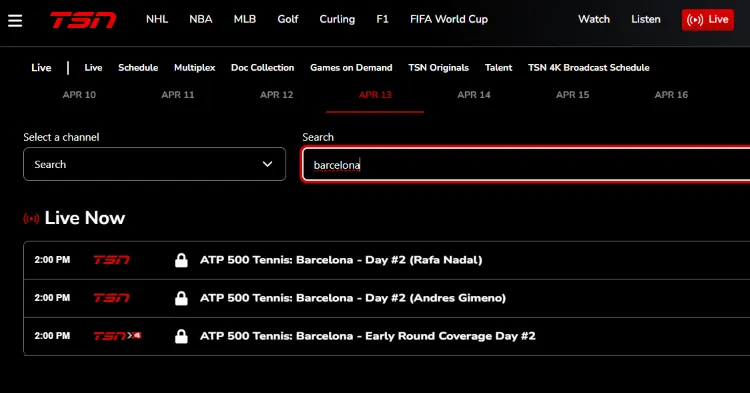The height and width of the screenshot is (393, 750).
Task: Select the APR 13 date tab
Action: [x=375, y=95]
